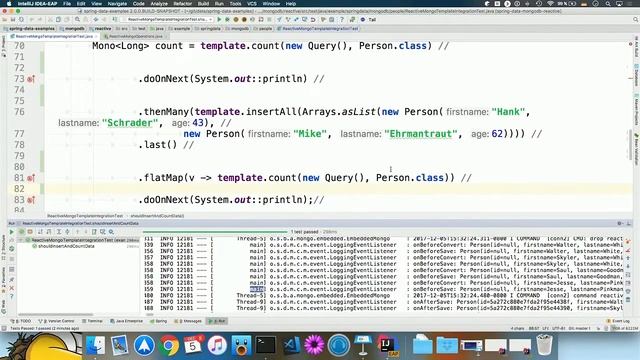
Task: Toggle show ignored tests orange icon in Run panel
Action: pos(30,232)
